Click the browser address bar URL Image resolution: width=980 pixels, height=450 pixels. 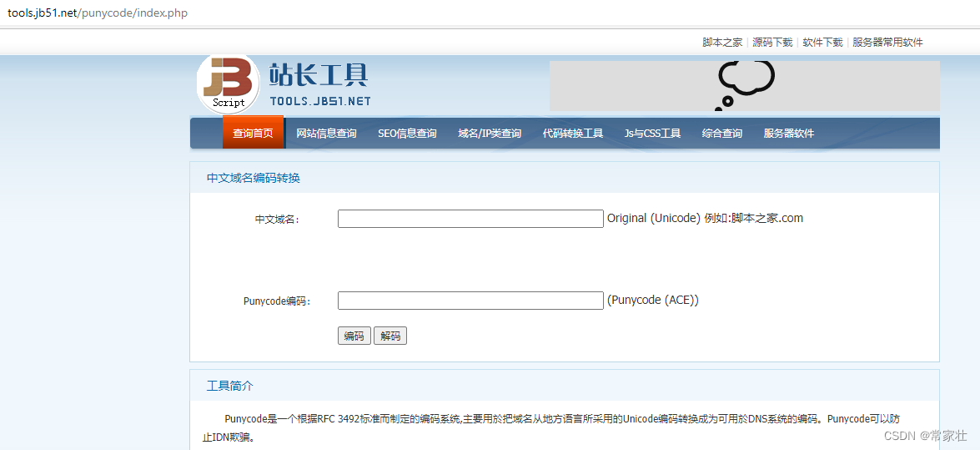(98, 13)
